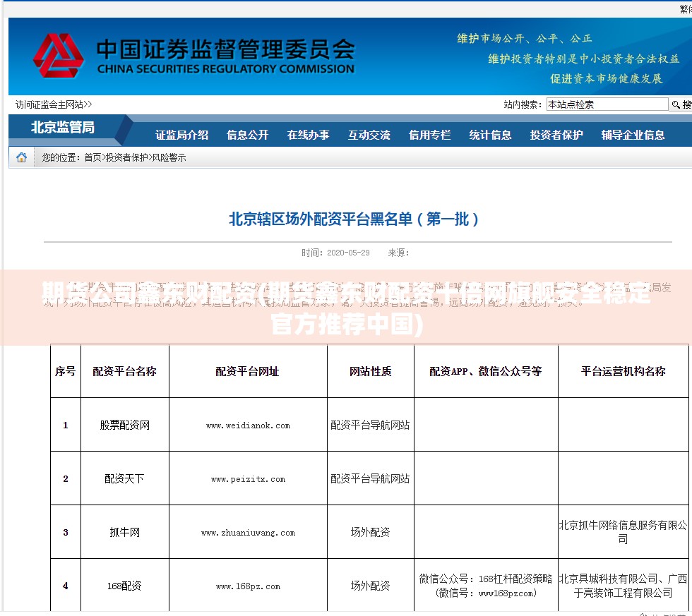
Task: Click the 配资平台名称 column header
Action: coord(125,371)
